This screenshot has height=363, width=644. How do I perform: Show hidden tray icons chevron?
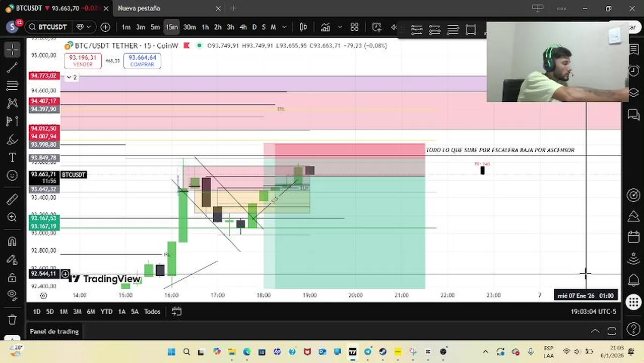click(485, 352)
